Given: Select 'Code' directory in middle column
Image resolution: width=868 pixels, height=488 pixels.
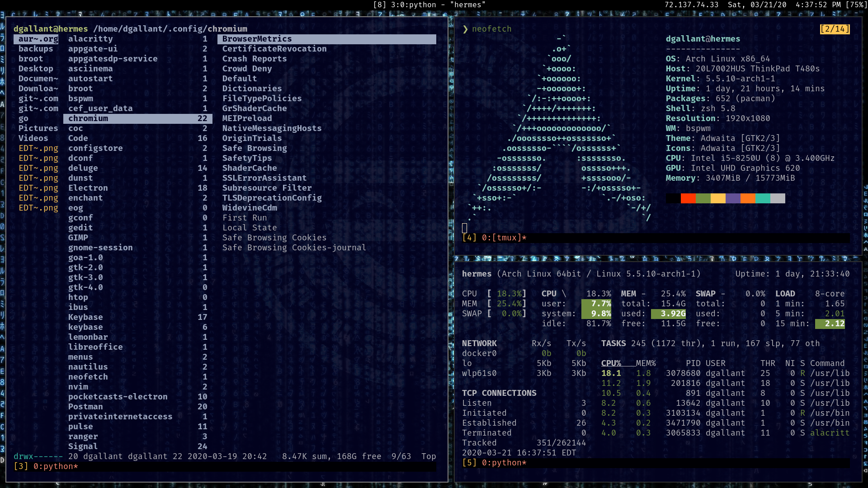Looking at the screenshot, I should [x=138, y=139].
